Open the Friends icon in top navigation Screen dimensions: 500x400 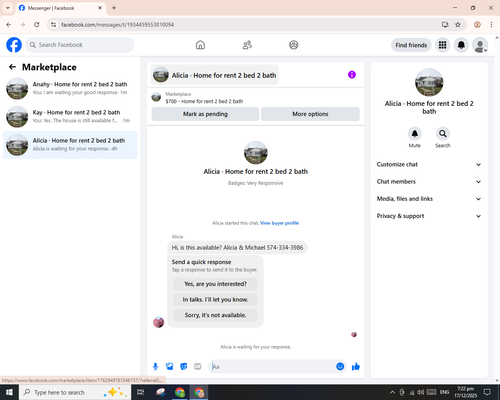click(247, 45)
